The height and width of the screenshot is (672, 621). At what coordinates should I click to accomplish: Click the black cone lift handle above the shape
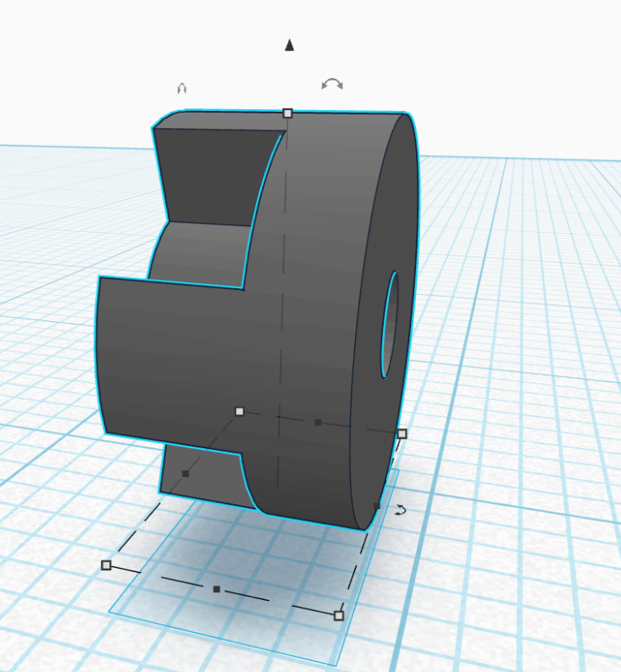point(289,46)
